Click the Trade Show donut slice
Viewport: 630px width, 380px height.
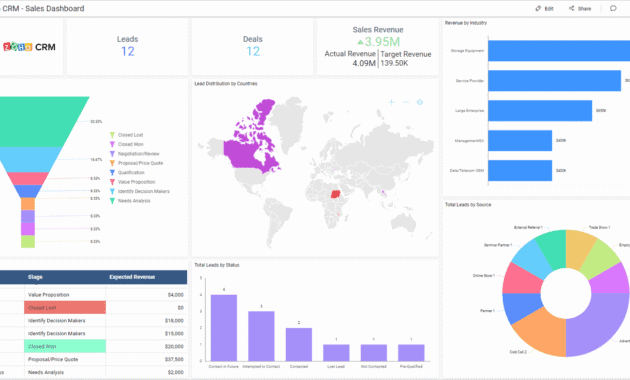click(x=579, y=249)
